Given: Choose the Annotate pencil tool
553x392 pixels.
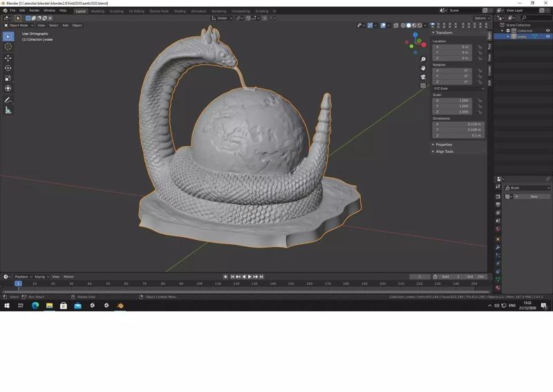Looking at the screenshot, I should point(8,100).
